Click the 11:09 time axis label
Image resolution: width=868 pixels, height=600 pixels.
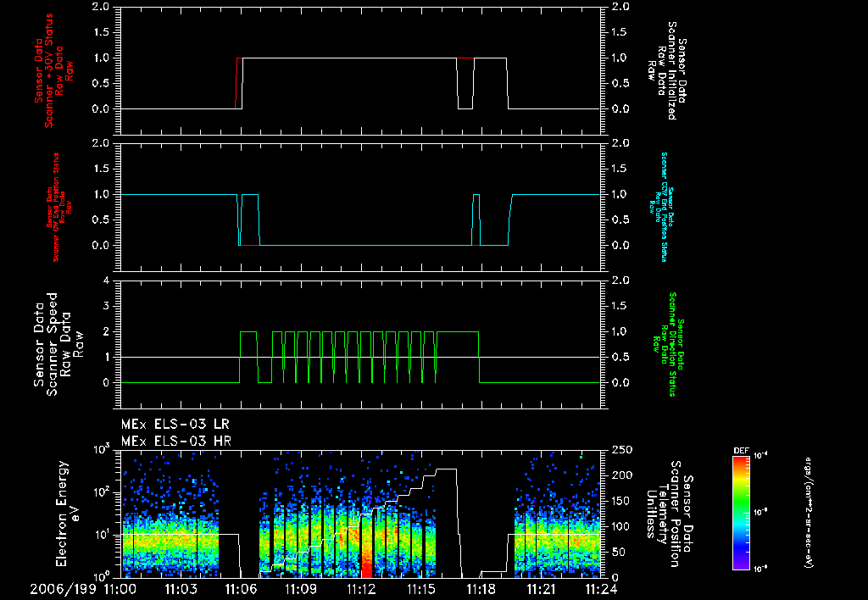301,589
